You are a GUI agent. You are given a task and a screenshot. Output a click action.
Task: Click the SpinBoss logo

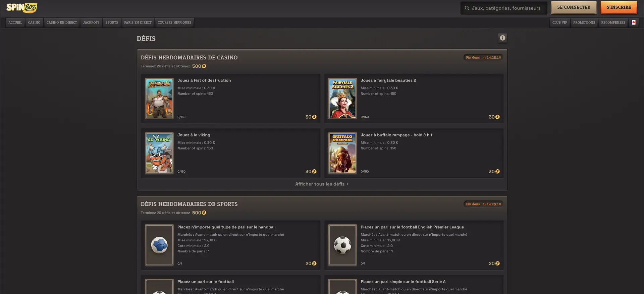pos(22,8)
